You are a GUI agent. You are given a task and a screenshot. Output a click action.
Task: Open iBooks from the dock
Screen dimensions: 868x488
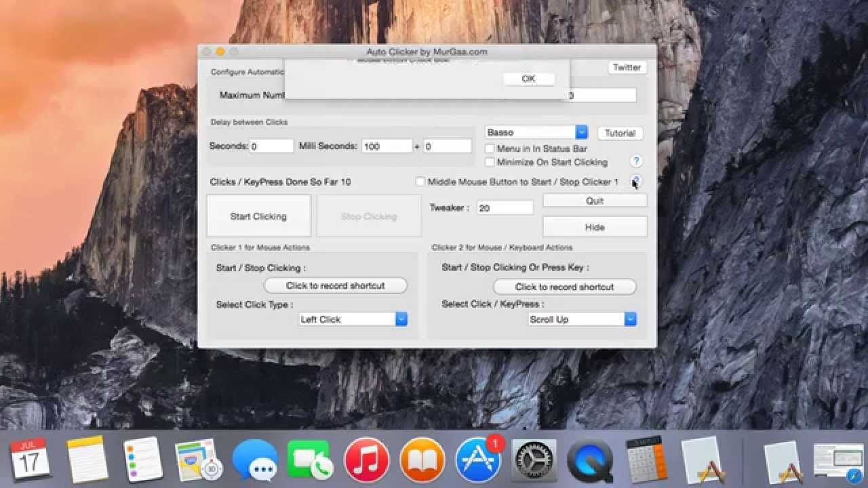[x=422, y=460]
